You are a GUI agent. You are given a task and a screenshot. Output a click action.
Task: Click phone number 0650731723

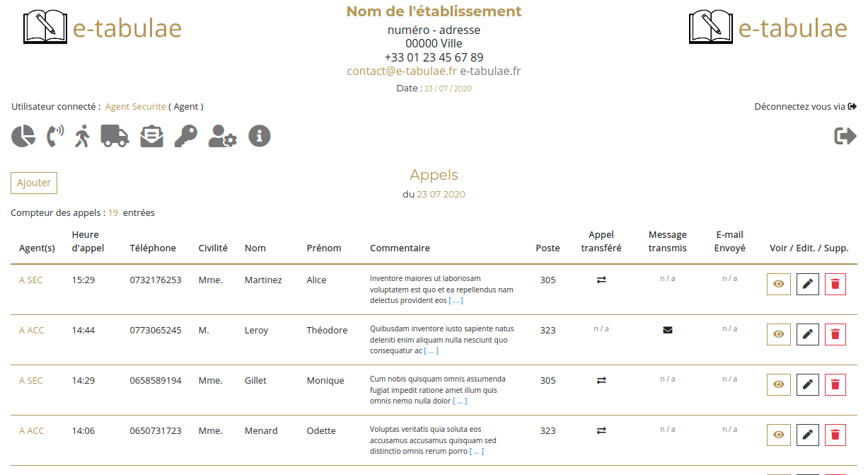(156, 431)
